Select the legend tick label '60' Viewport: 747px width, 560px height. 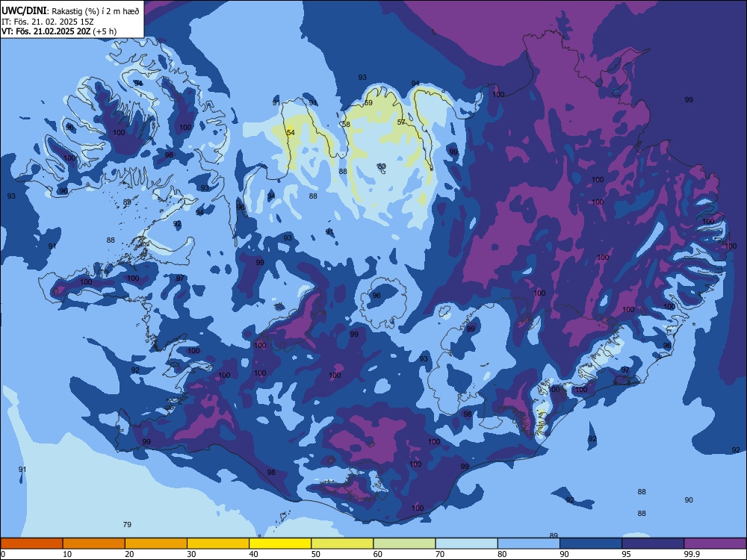click(x=378, y=554)
